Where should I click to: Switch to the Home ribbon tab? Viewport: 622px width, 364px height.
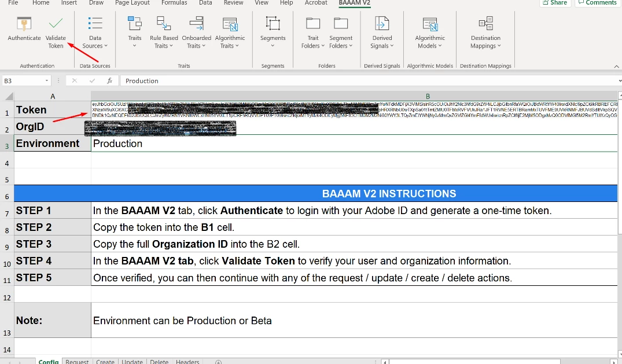point(41,3)
